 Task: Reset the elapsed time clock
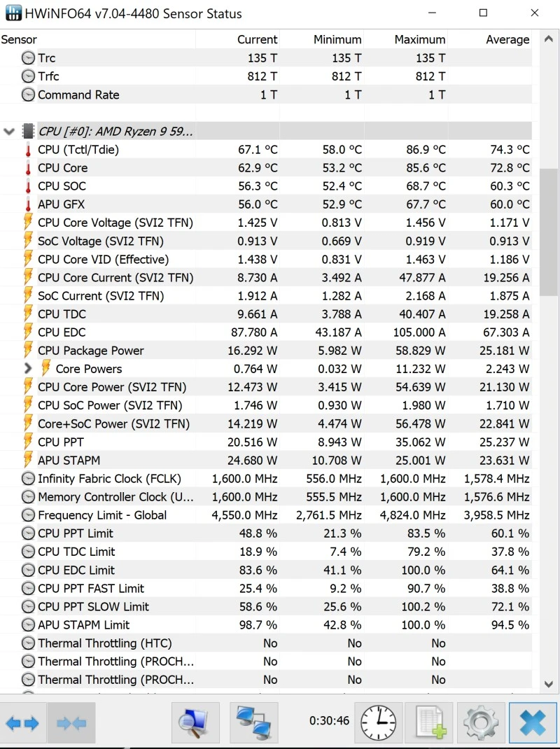point(379,722)
